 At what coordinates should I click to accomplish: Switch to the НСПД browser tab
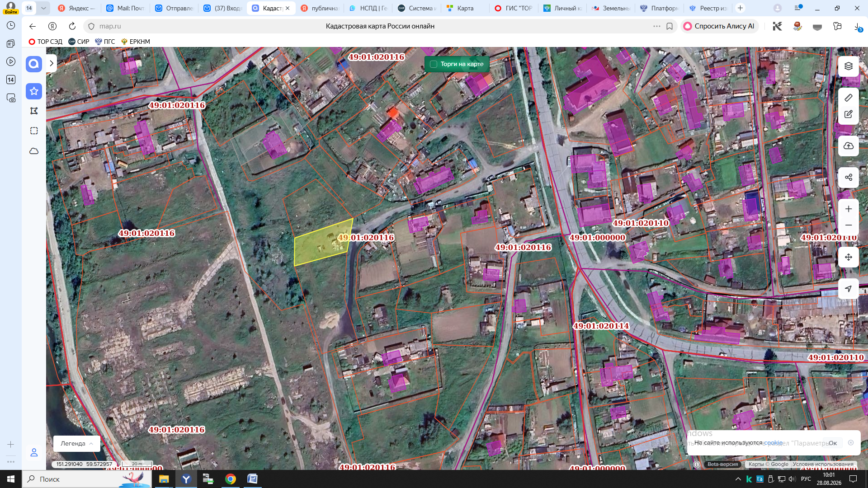tap(368, 8)
